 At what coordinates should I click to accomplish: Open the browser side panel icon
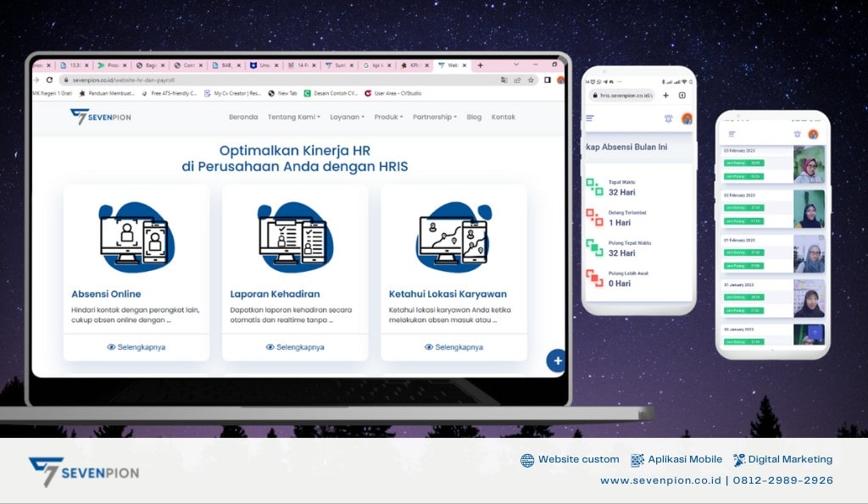coord(547,80)
